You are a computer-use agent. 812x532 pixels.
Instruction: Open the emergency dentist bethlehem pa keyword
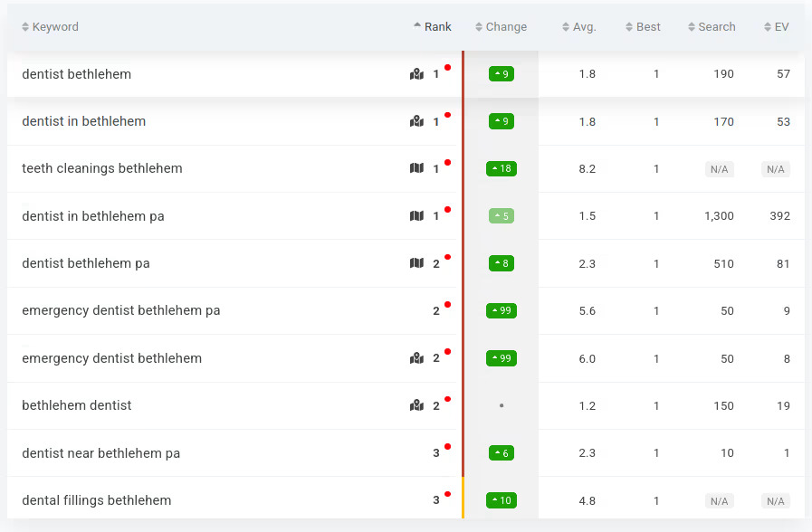[x=121, y=310]
